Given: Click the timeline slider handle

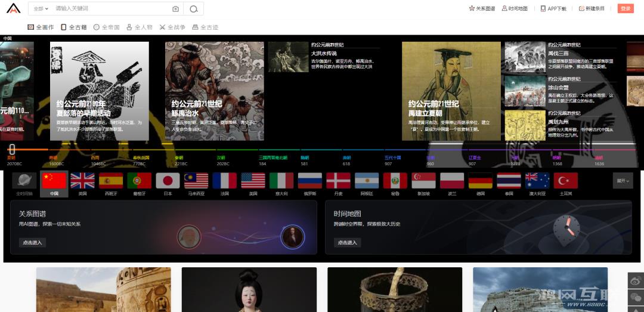Looking at the screenshot, I should tap(13, 149).
